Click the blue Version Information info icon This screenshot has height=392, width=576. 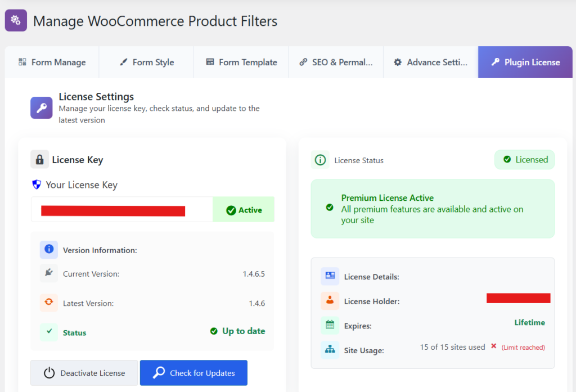(49, 249)
